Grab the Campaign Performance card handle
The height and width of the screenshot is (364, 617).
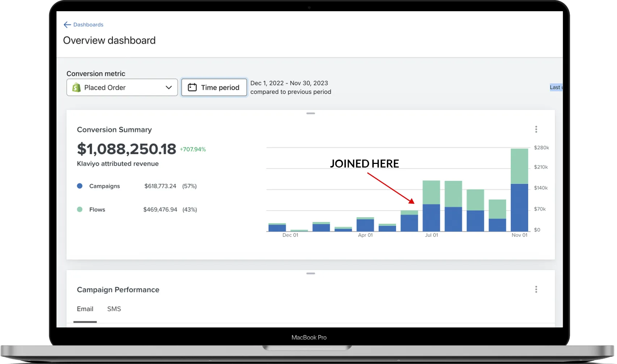(x=311, y=274)
